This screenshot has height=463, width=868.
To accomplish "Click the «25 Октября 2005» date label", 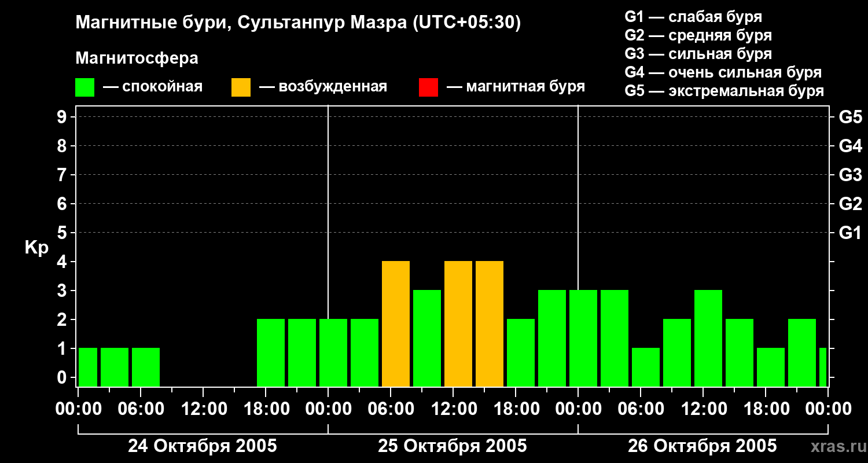I will (x=453, y=446).
